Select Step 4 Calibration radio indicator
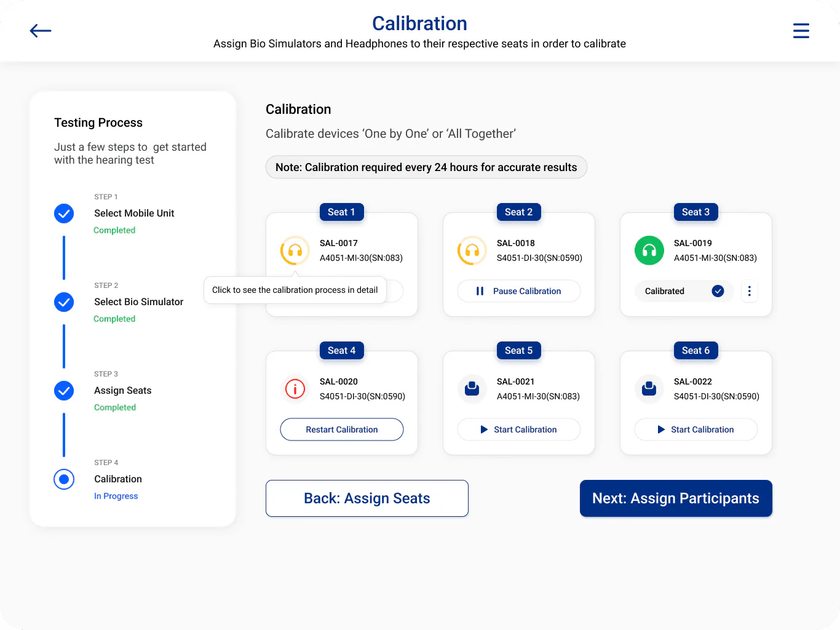The image size is (840, 630). click(x=64, y=479)
